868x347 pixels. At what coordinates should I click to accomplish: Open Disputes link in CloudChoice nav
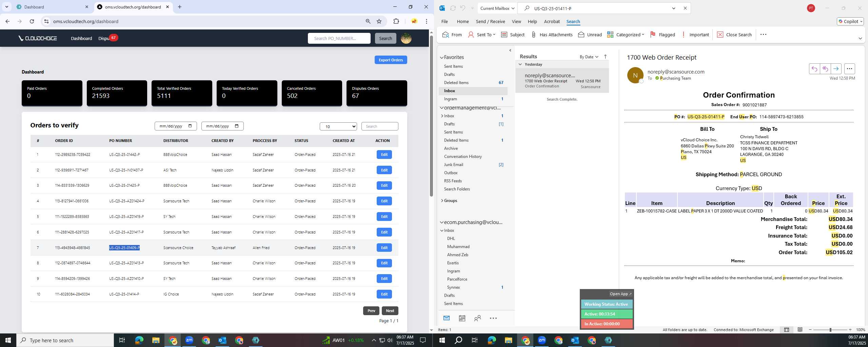click(104, 38)
